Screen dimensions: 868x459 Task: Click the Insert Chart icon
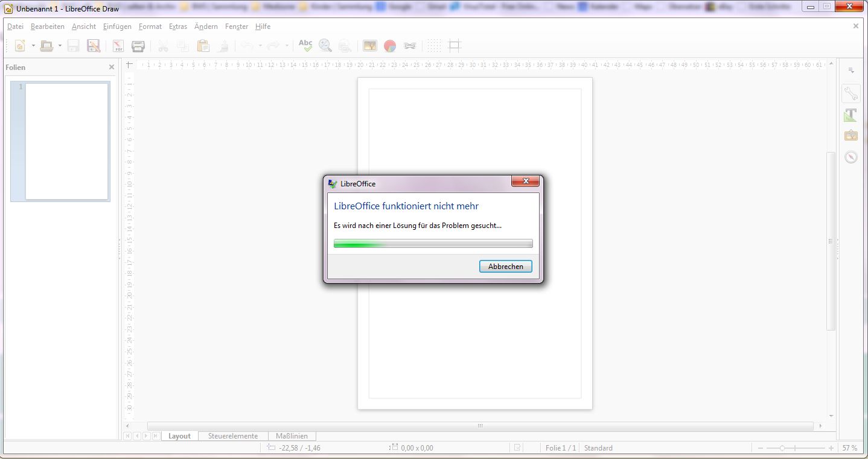(x=390, y=46)
